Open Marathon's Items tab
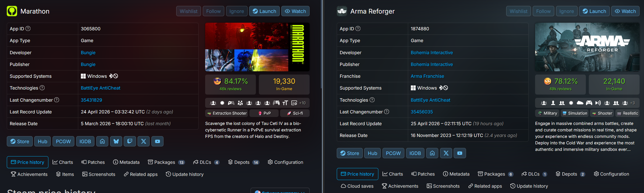The height and width of the screenshot is (193, 644). pos(65,174)
